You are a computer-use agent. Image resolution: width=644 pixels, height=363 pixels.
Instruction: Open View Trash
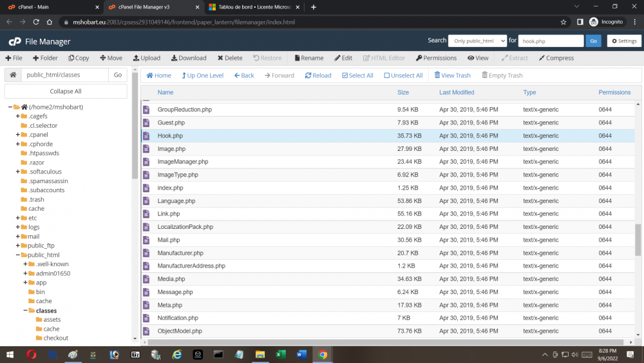[452, 75]
